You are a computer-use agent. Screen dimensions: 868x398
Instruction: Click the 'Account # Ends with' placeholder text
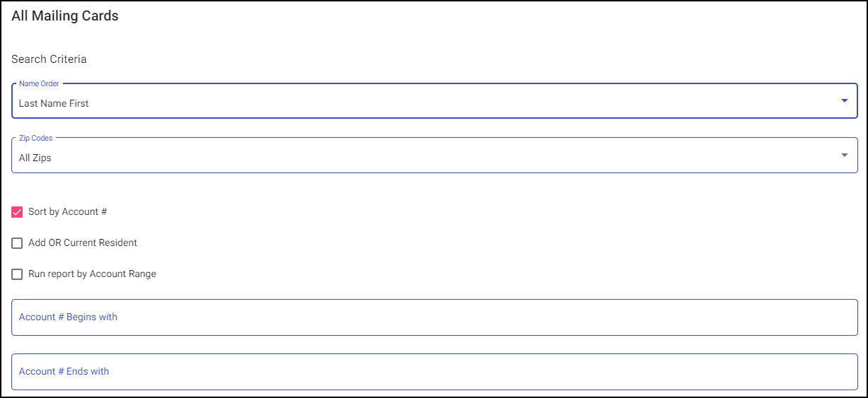(x=64, y=371)
